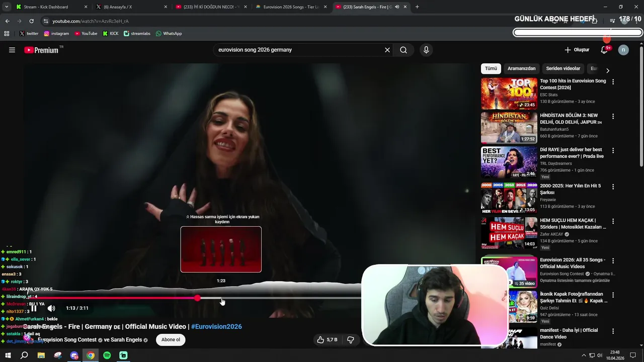This screenshot has width=644, height=362.
Task: Switch to Eurovision 2026 Songs Tier List tab
Action: point(291,7)
